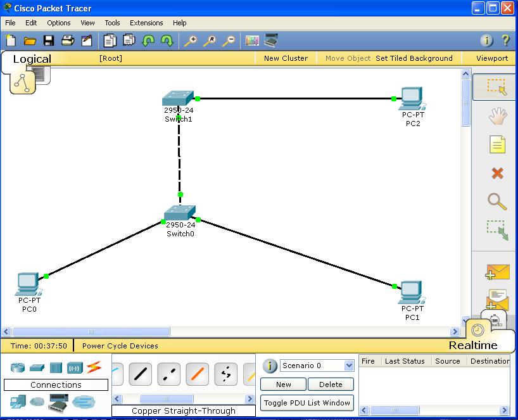
Task: Open the Extensions menu
Action: [146, 23]
